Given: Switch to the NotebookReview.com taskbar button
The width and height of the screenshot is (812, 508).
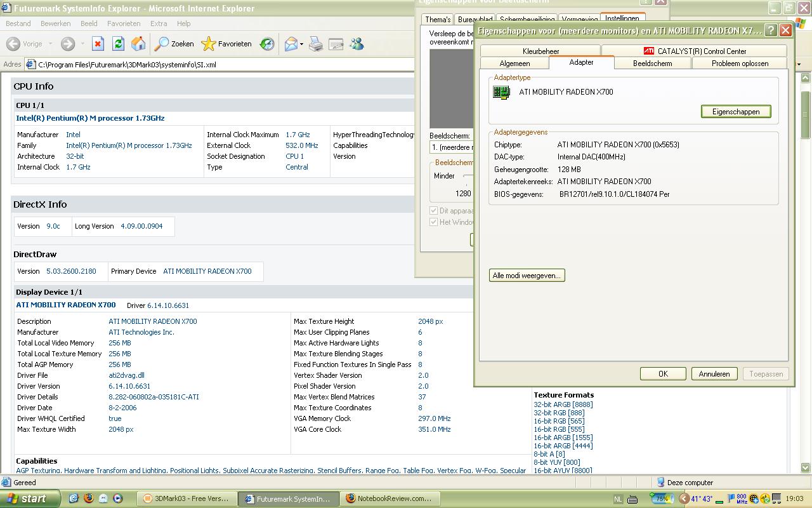Looking at the screenshot, I should (390, 498).
